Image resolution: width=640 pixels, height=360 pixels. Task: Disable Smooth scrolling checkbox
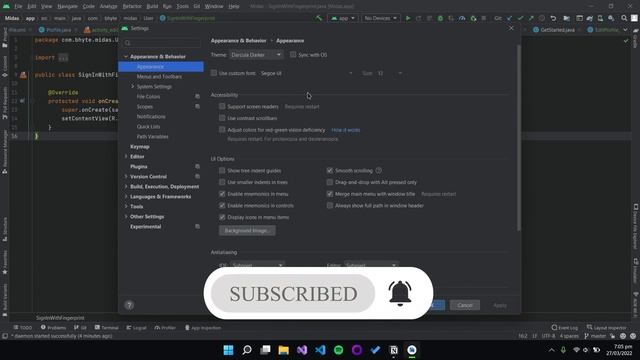point(330,170)
